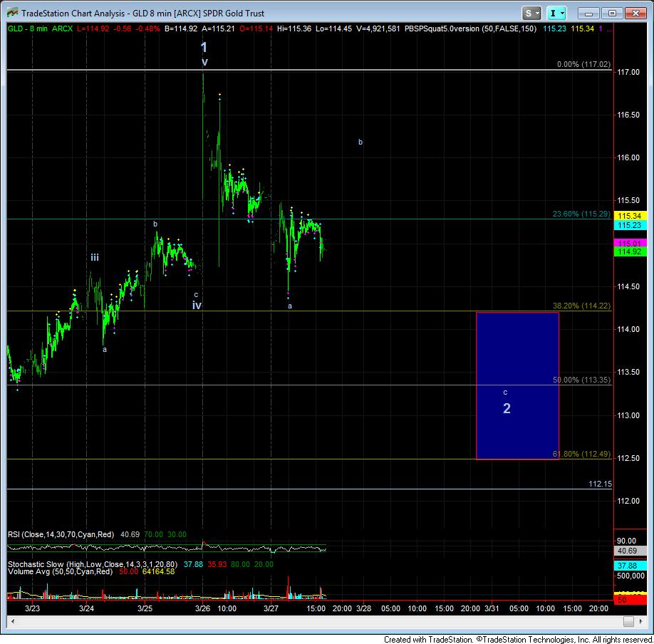The height and width of the screenshot is (644, 654).
Task: Click the 'V=4,921,581' volume text
Action: coord(378,28)
